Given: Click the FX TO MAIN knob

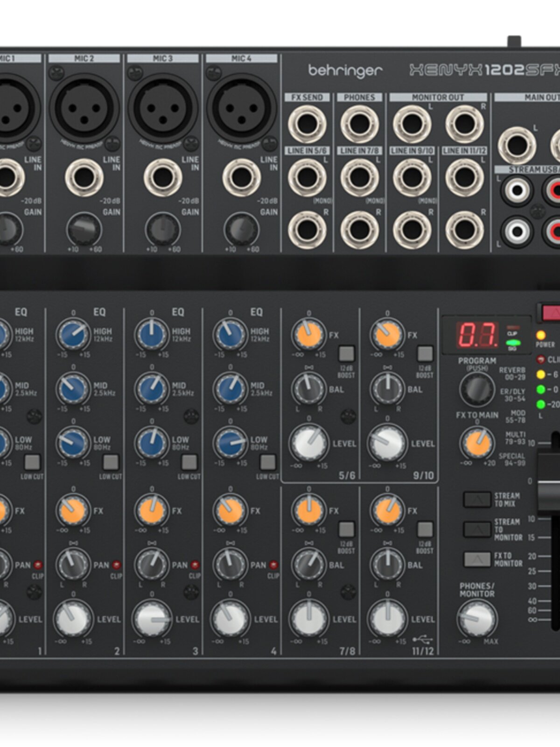Looking at the screenshot, I should (x=477, y=443).
